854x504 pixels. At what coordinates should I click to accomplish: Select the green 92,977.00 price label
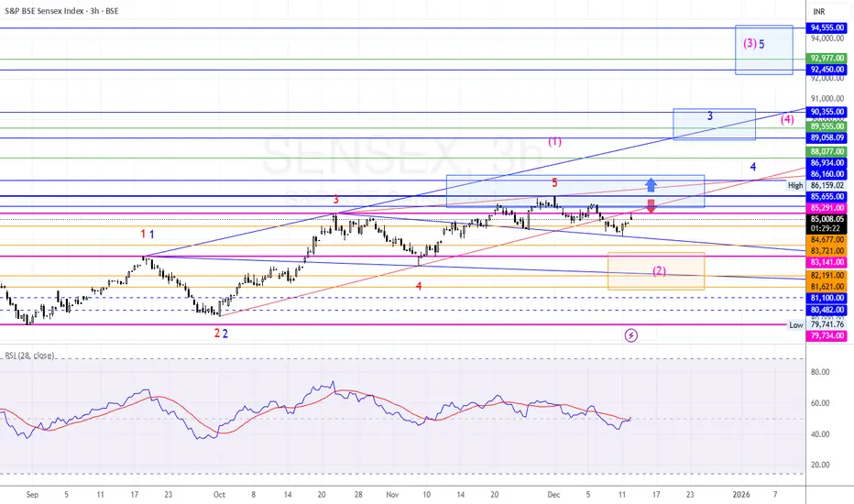coord(827,58)
